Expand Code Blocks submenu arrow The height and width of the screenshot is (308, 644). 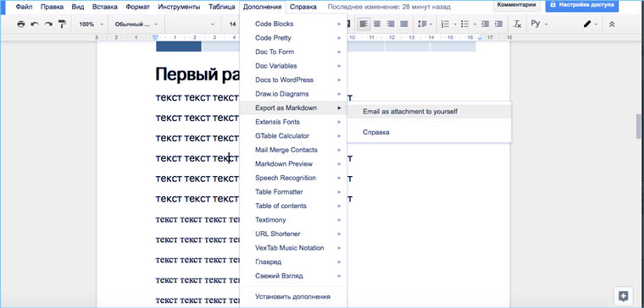click(339, 25)
